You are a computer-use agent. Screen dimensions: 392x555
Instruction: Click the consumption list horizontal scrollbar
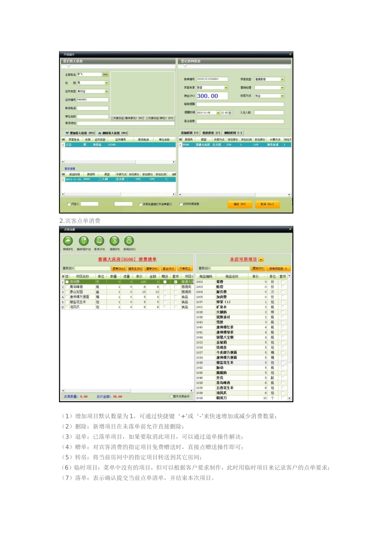coord(128,390)
